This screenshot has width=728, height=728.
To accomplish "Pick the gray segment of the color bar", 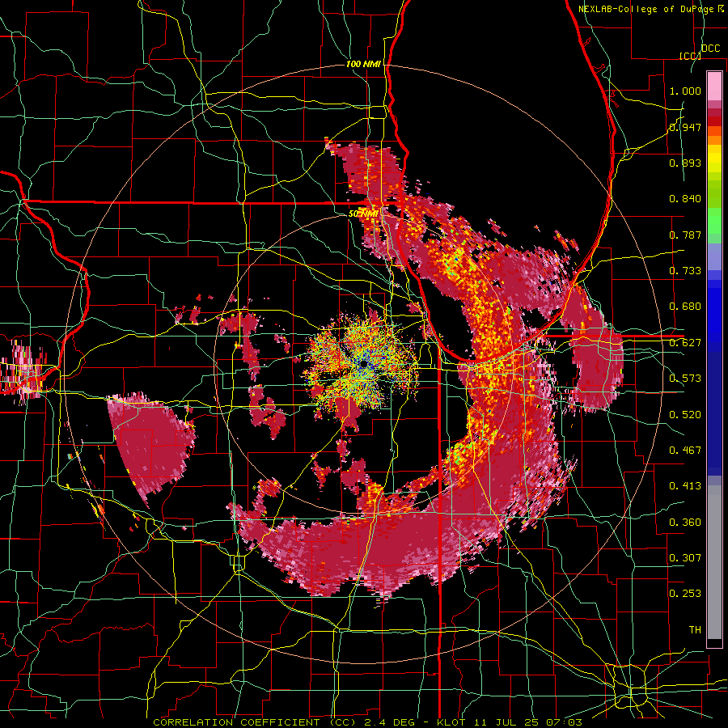I will pos(714,562).
